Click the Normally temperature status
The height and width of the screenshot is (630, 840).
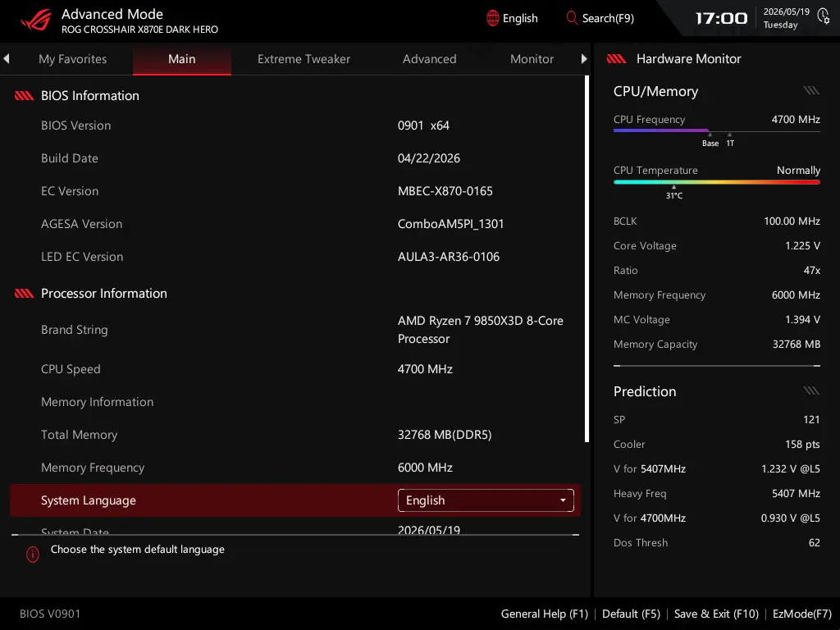(798, 171)
